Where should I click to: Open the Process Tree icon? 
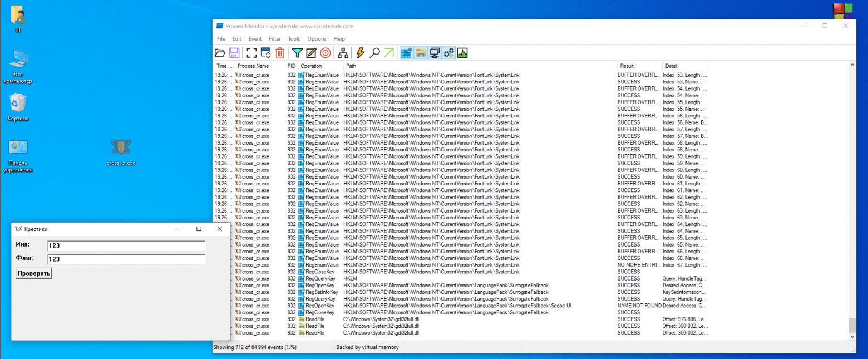(343, 53)
